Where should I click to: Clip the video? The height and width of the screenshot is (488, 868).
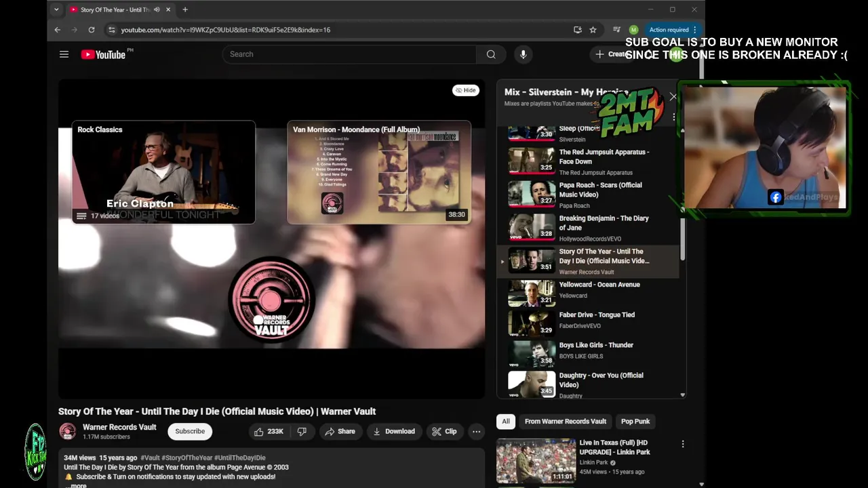444,431
